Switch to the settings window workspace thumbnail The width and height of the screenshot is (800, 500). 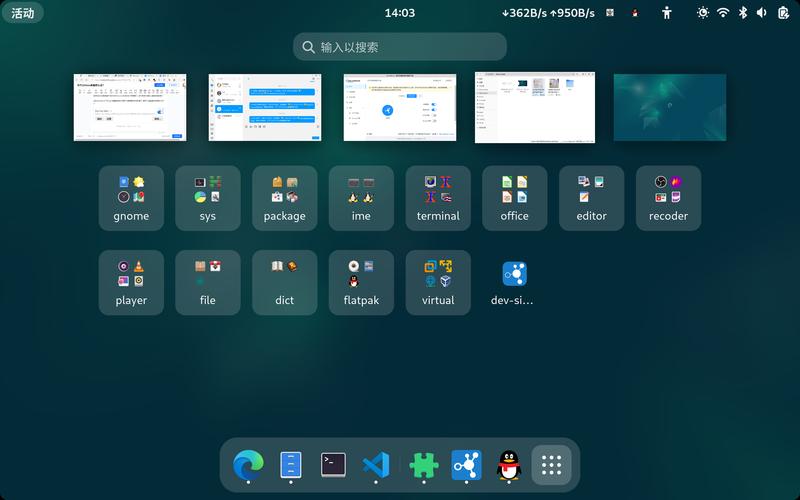(x=399, y=107)
